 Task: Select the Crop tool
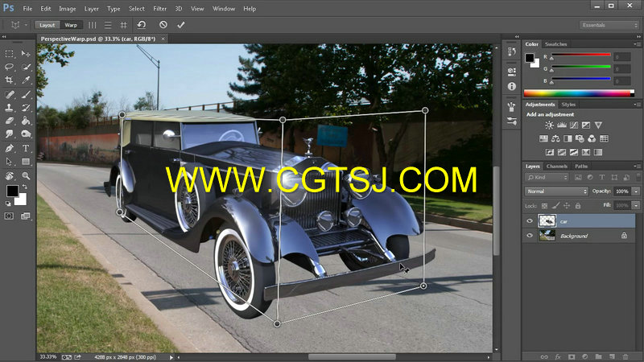pos(9,80)
